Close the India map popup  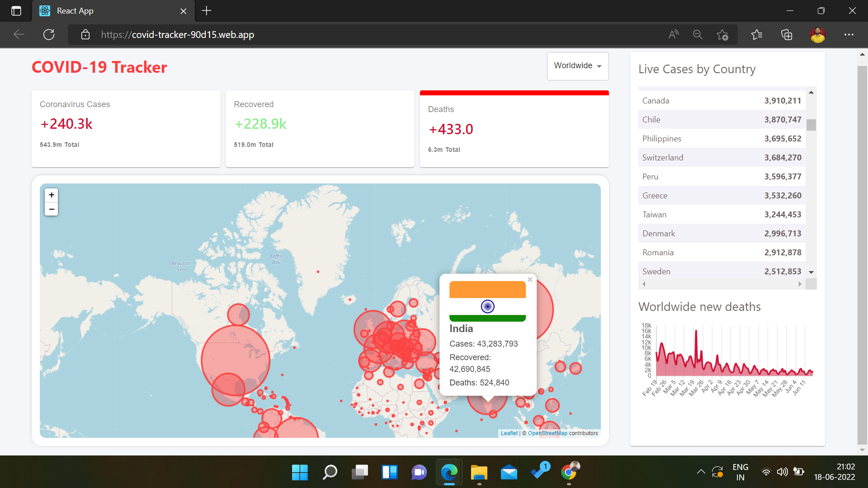pos(529,279)
